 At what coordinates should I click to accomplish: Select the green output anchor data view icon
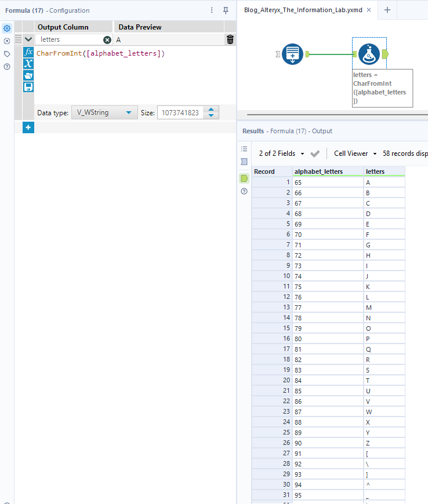pos(244,178)
